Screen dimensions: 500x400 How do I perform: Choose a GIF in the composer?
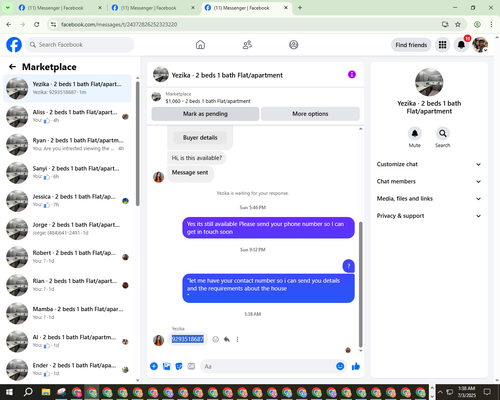click(x=191, y=366)
